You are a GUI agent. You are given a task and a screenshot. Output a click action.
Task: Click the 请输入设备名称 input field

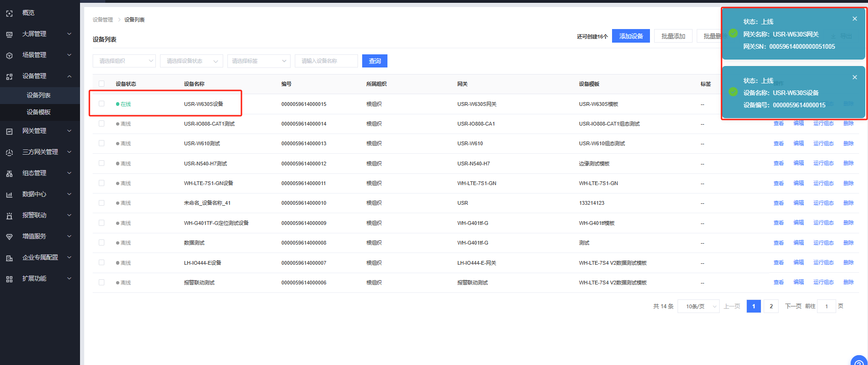[x=326, y=61]
